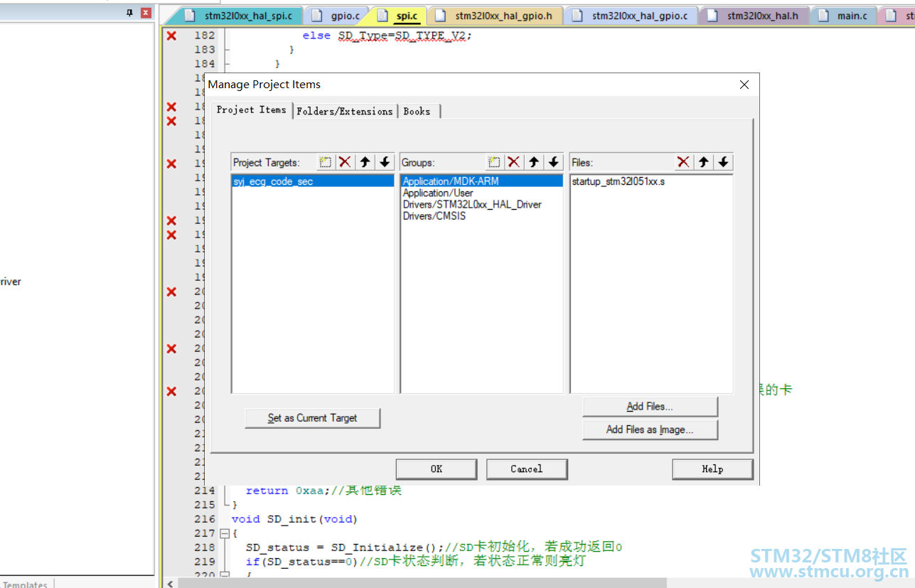Screen dimensions: 915x588
Task: Switch to main.c editor tab
Action: coord(844,16)
